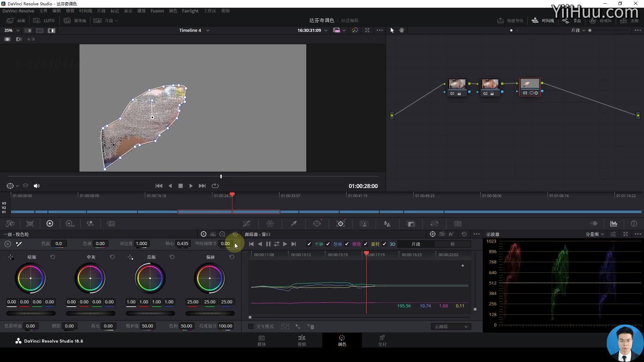
Task: Switch to Cut page tab
Action: [302, 341]
